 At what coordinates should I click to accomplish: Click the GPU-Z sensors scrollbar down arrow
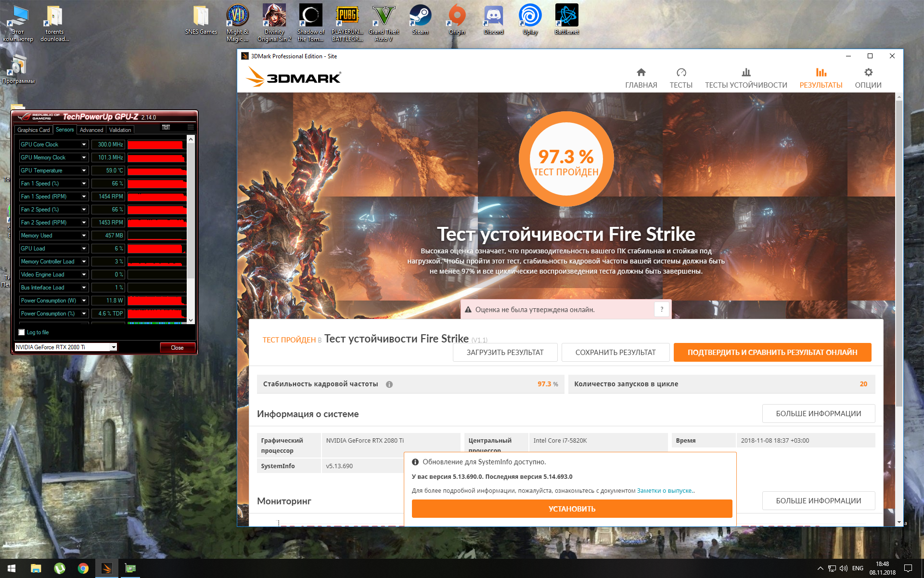point(191,320)
